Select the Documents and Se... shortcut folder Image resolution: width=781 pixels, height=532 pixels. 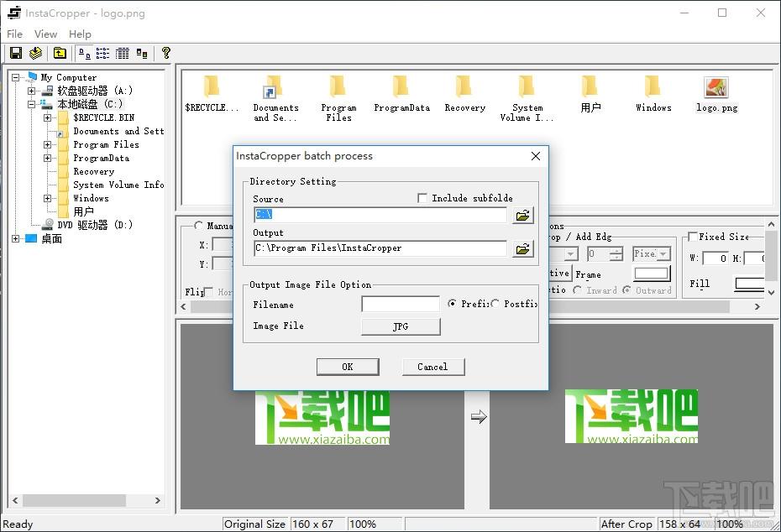coord(275,98)
